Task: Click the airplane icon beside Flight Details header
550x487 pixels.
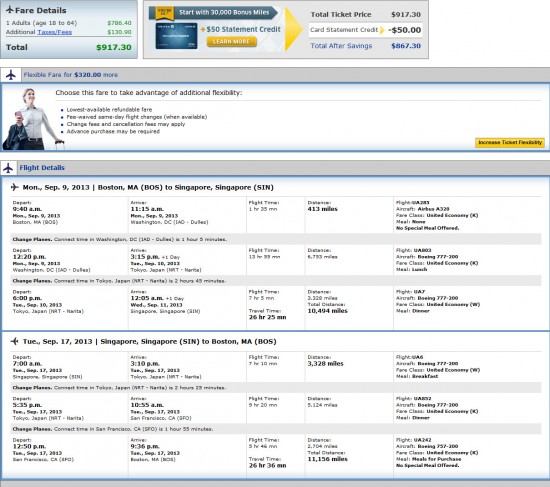Action: point(8,168)
